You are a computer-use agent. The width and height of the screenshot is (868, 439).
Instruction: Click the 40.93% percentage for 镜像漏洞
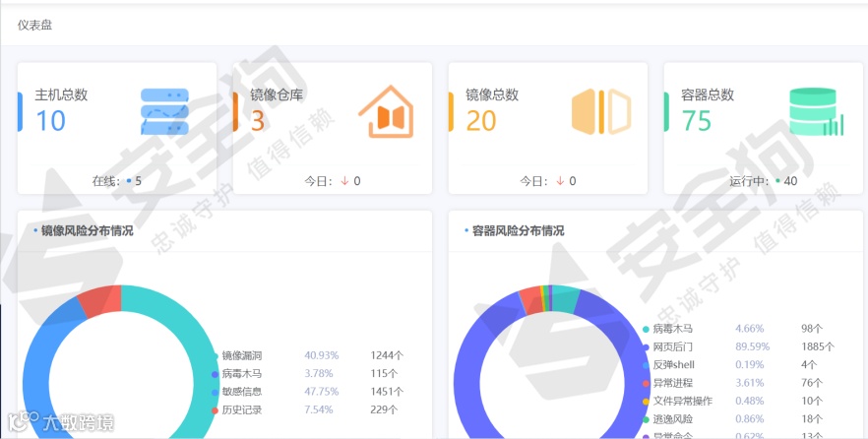coord(322,355)
